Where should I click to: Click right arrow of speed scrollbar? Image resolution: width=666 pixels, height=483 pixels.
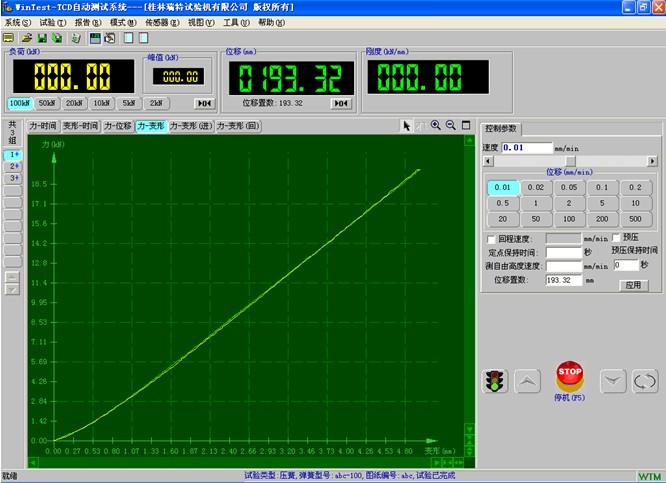tap(653, 161)
